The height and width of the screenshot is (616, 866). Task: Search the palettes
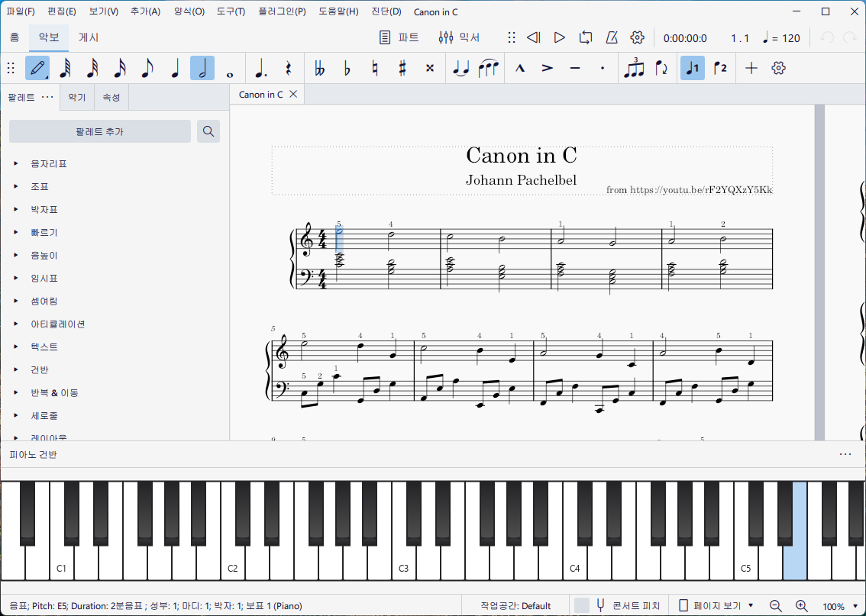208,131
